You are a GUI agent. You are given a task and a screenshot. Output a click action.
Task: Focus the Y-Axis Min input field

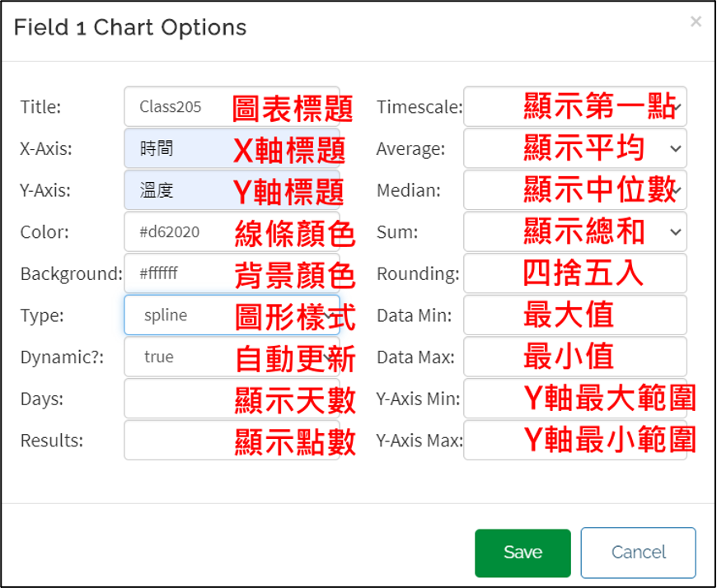(x=574, y=399)
